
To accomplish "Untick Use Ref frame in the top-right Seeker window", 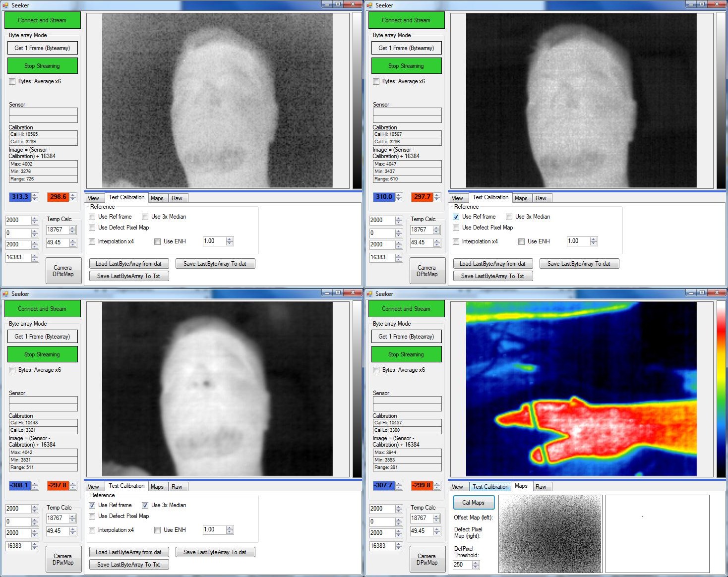I will (456, 217).
